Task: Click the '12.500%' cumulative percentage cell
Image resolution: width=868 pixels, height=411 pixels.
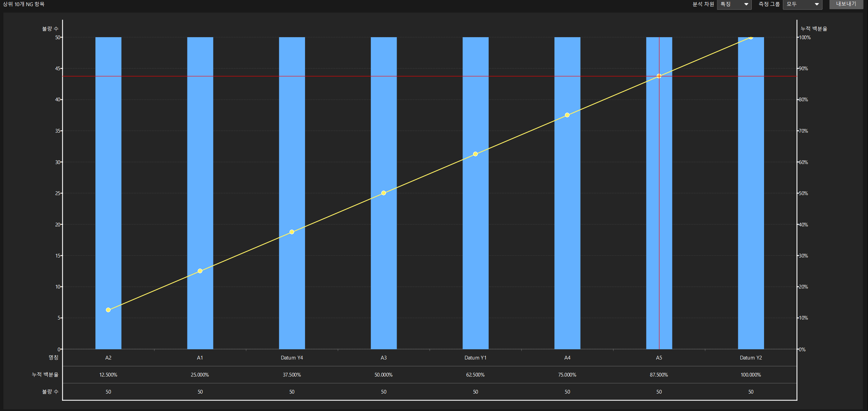Action: point(108,375)
